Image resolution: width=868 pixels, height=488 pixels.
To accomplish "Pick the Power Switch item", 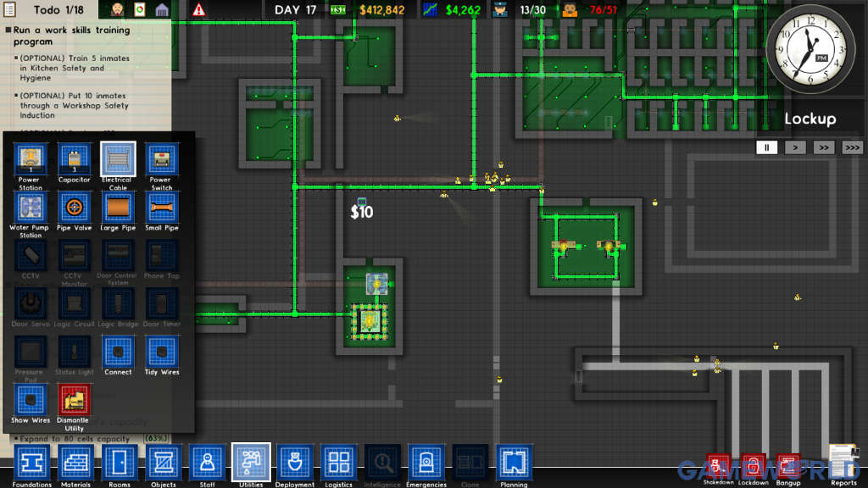I will tap(162, 160).
